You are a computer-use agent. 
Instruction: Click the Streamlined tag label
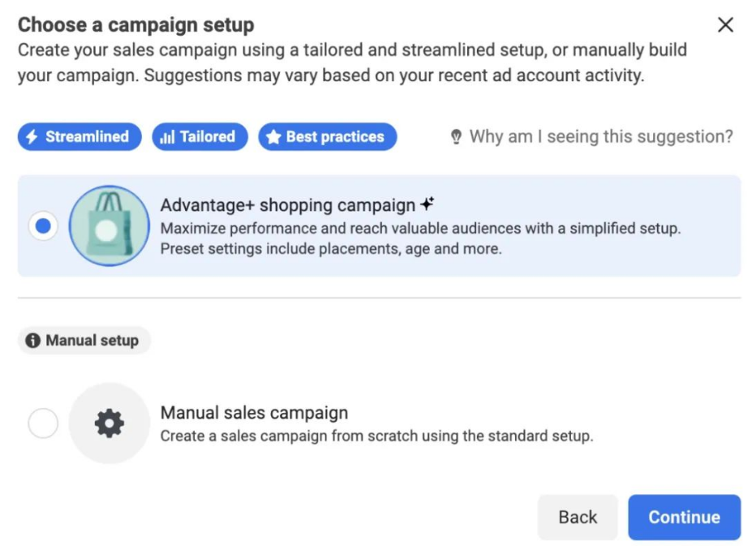(87, 137)
